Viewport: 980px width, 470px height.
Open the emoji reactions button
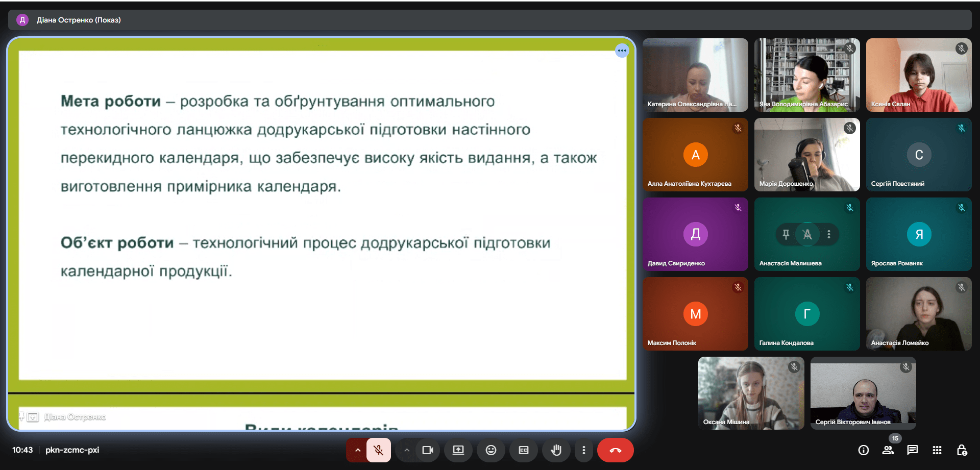[x=491, y=450]
